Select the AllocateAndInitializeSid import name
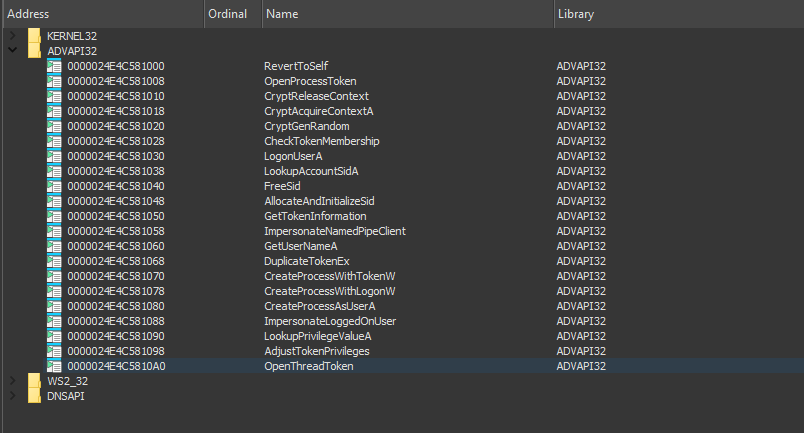This screenshot has height=433, width=804. point(319,201)
